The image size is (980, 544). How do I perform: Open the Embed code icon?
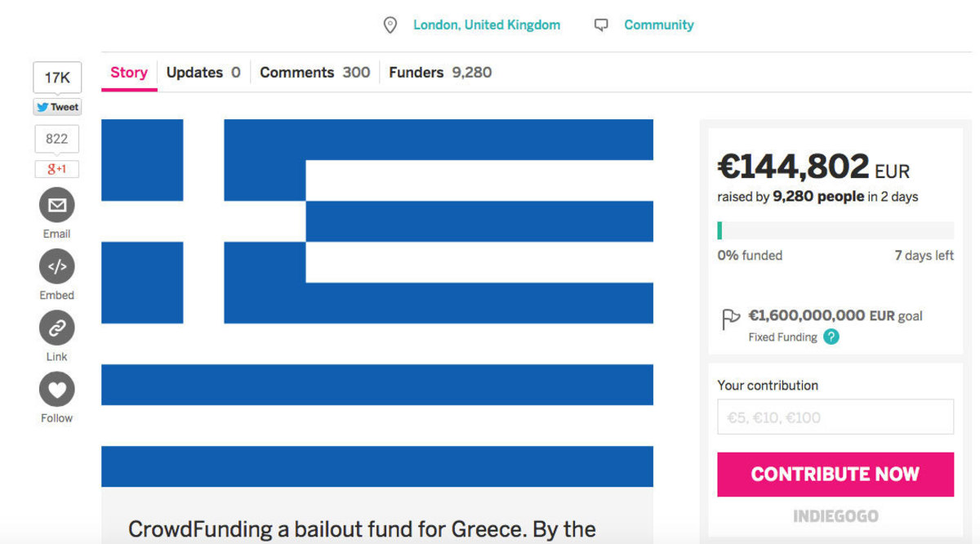tap(57, 266)
